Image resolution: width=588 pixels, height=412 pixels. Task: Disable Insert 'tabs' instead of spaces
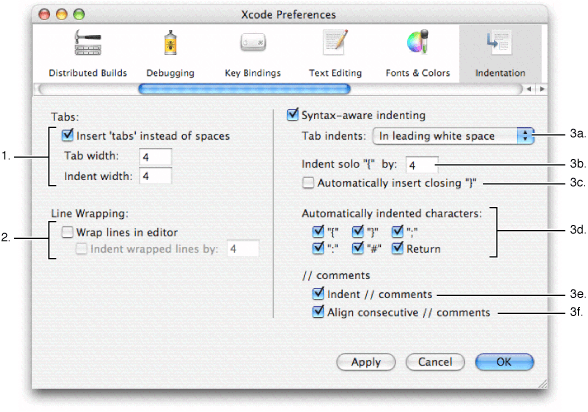pos(68,135)
